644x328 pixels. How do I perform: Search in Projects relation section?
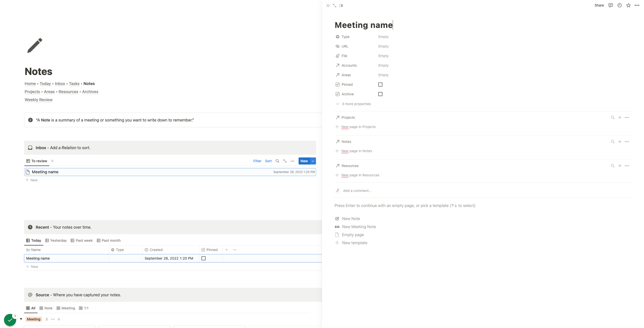pos(613,117)
